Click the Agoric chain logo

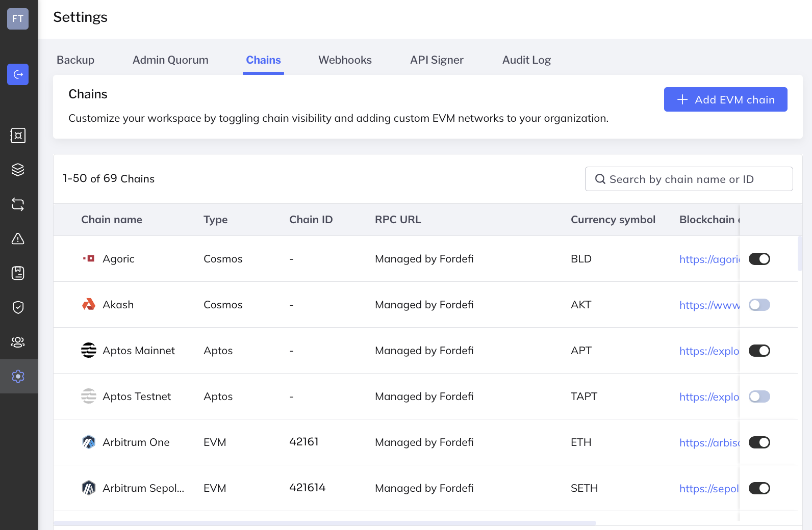click(x=89, y=258)
